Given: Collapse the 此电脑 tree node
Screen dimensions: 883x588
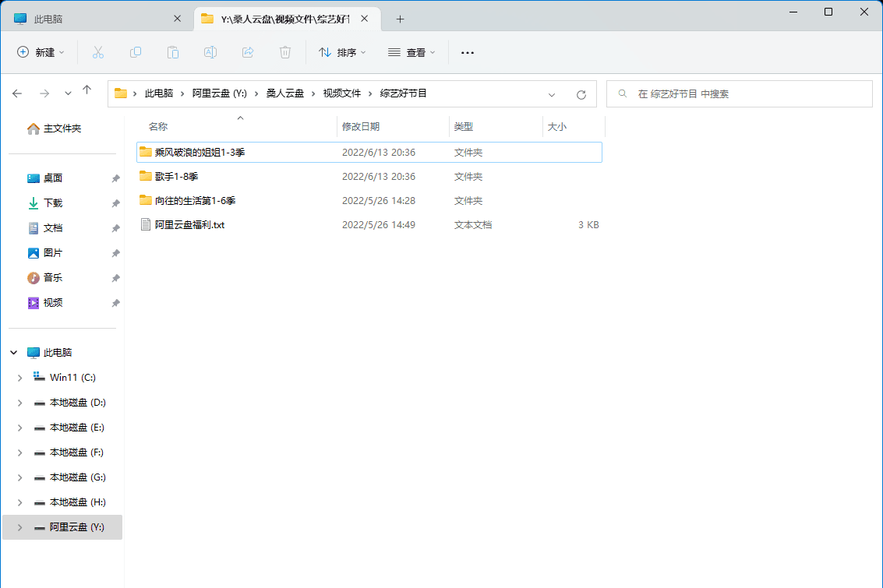Looking at the screenshot, I should (13, 352).
